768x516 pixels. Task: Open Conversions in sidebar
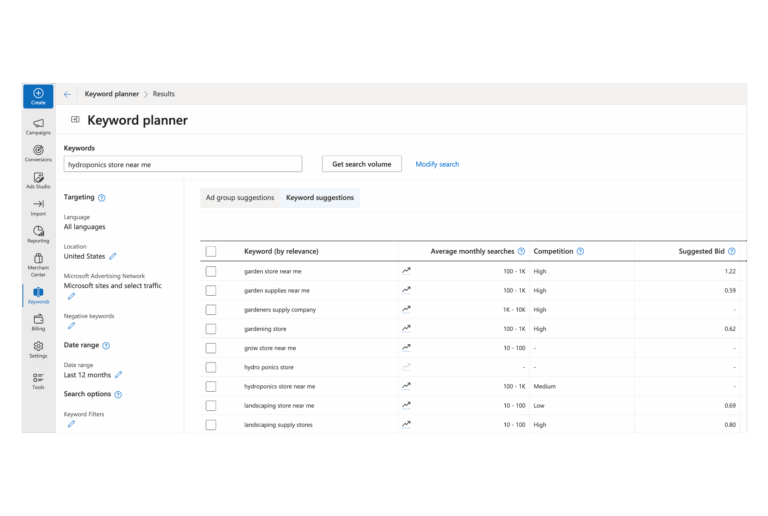point(38,153)
